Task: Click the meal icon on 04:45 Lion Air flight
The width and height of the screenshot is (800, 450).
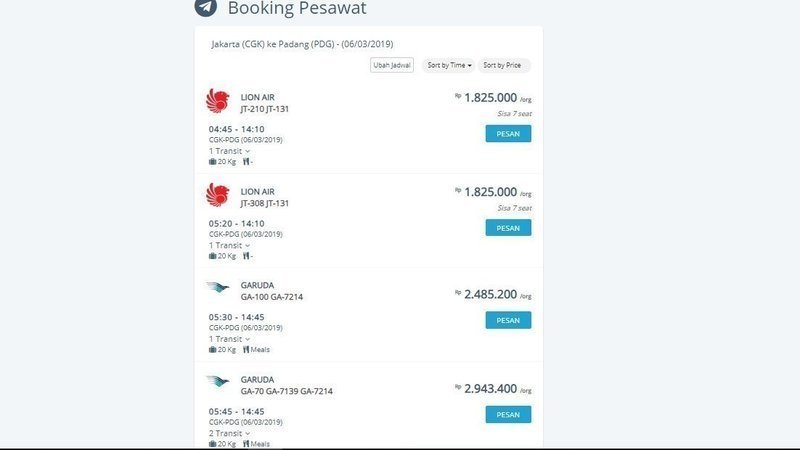Action: click(246, 162)
